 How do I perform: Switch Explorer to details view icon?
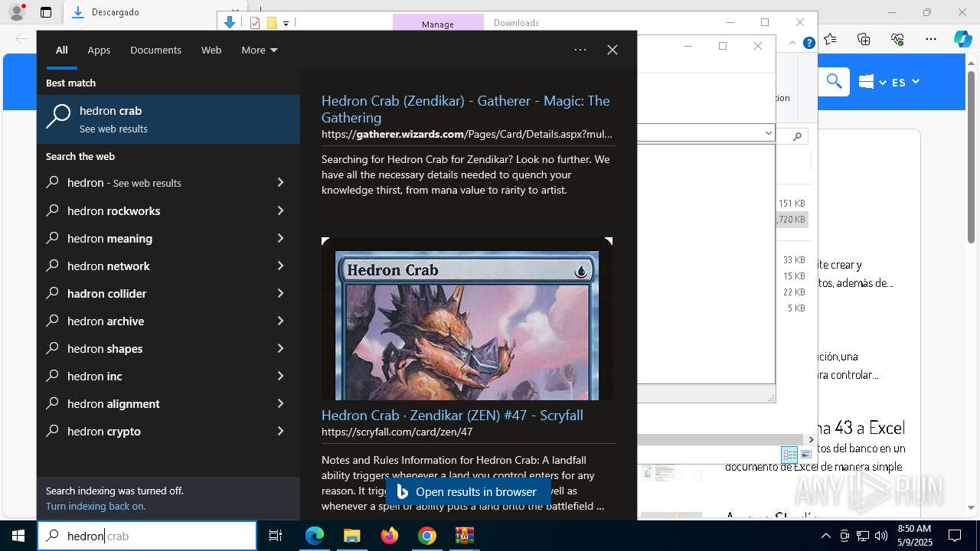(789, 455)
